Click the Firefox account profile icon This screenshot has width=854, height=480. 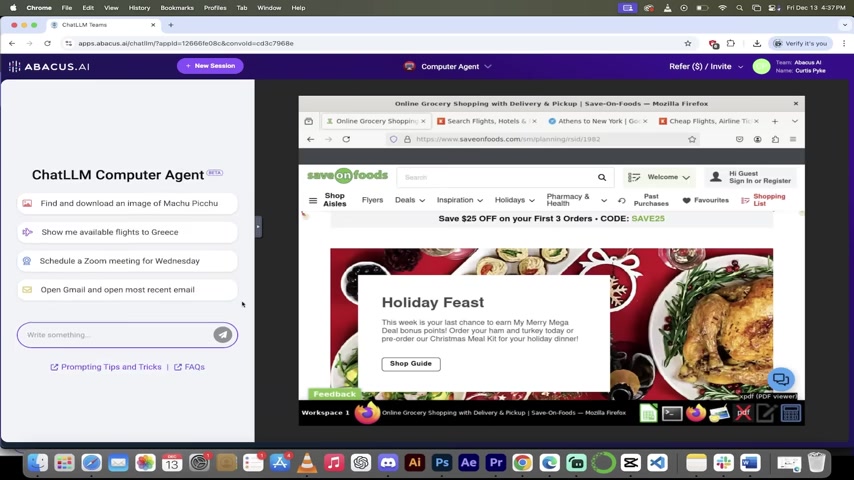click(x=758, y=139)
